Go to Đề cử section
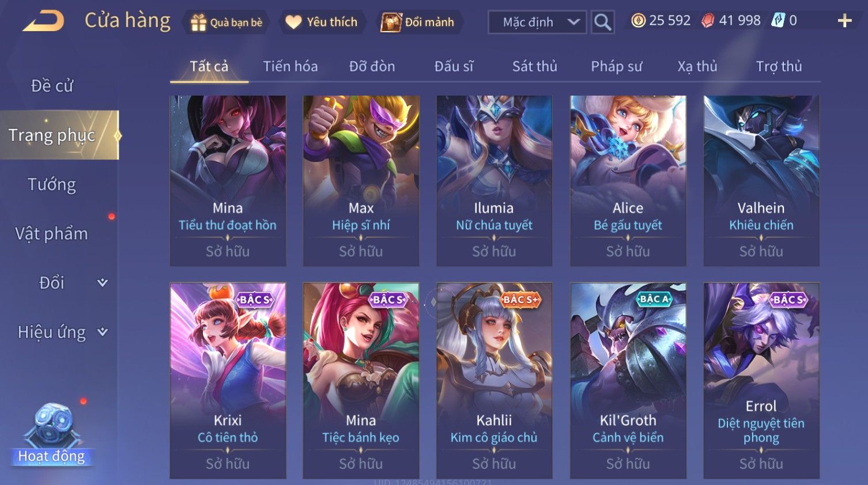Viewport: 868px width, 485px height. click(52, 86)
